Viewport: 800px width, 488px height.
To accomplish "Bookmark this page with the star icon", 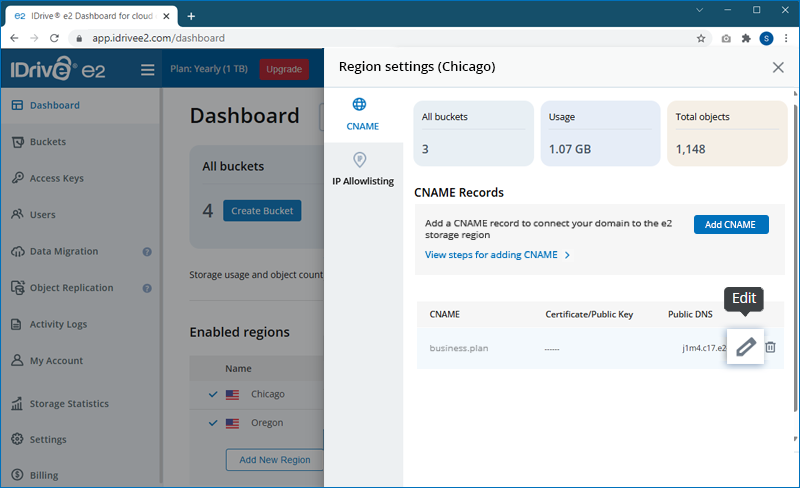I will click(x=701, y=39).
